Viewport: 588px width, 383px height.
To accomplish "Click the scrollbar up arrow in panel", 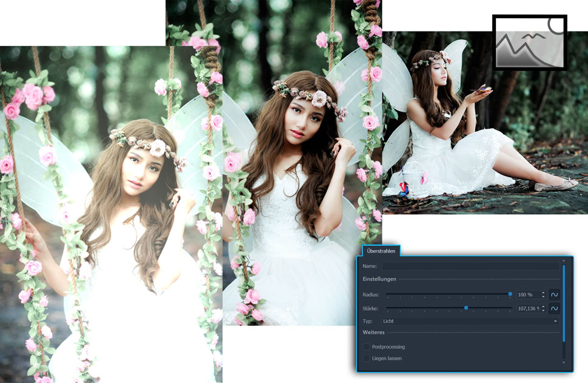I will coord(564,260).
